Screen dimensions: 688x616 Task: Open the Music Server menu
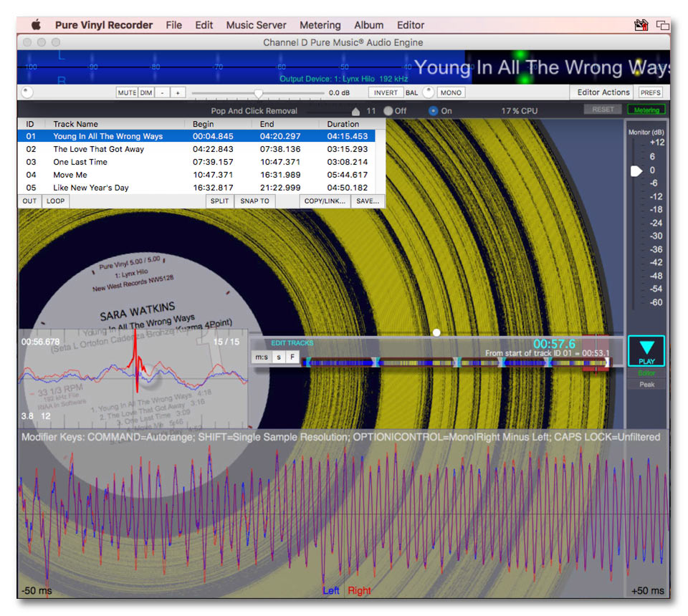[257, 25]
